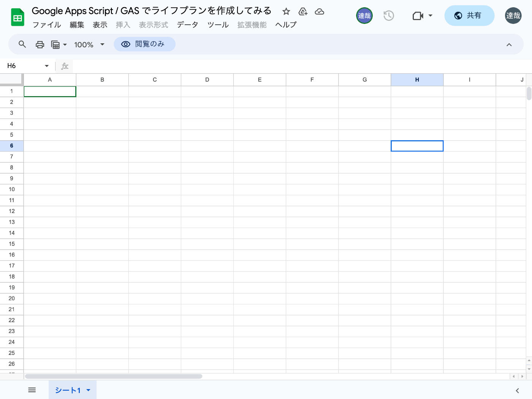Viewport: 532px width, 399px height.
Task: Open the version history clock icon
Action: click(x=389, y=16)
